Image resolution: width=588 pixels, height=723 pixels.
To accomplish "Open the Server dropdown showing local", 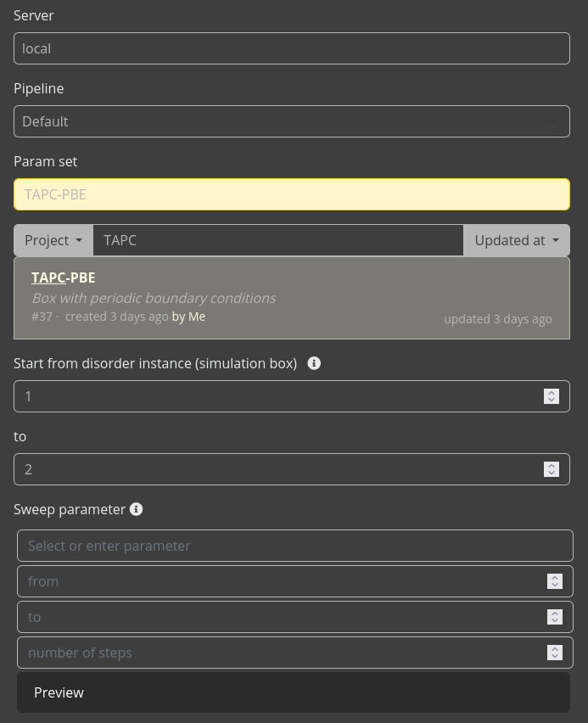I will click(291, 48).
